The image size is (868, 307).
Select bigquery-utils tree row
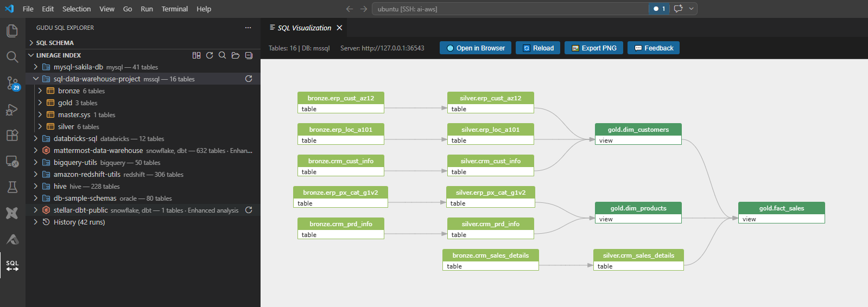(143, 162)
